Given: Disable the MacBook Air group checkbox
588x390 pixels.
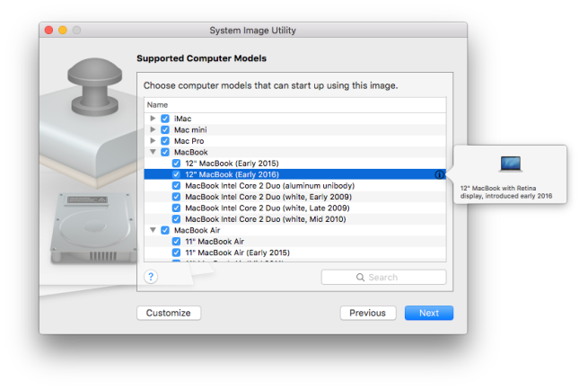Looking at the screenshot, I should (165, 230).
